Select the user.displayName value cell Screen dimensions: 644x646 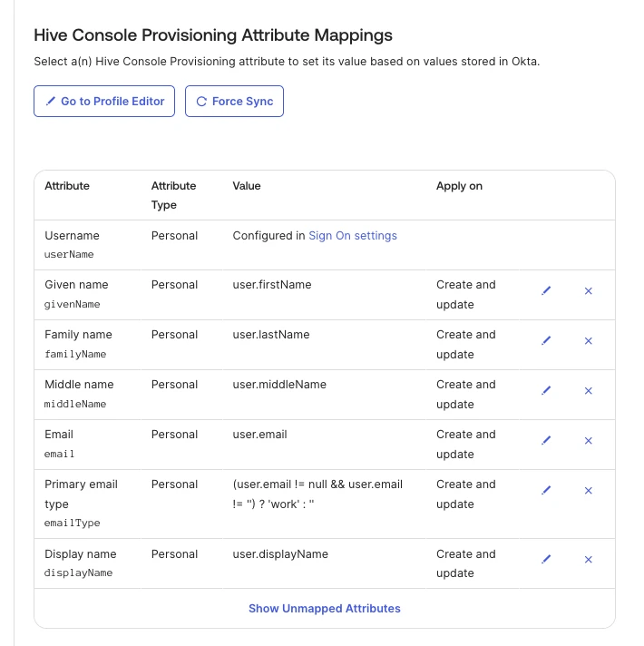coord(280,554)
